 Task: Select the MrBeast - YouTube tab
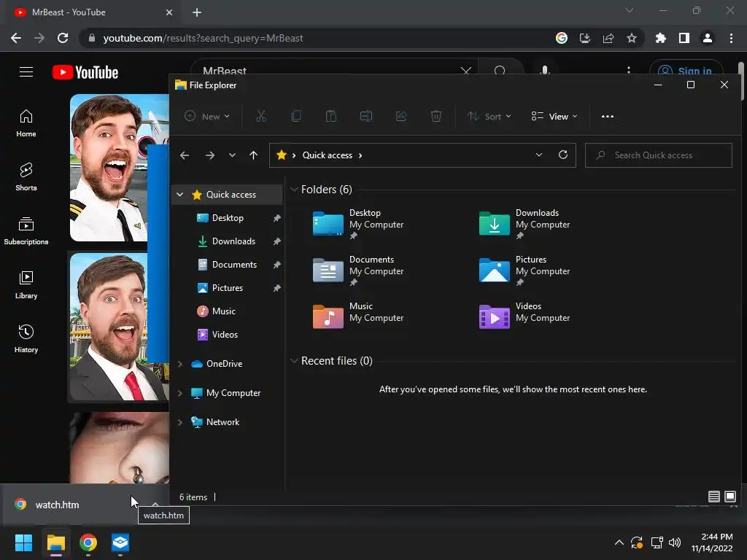(93, 12)
